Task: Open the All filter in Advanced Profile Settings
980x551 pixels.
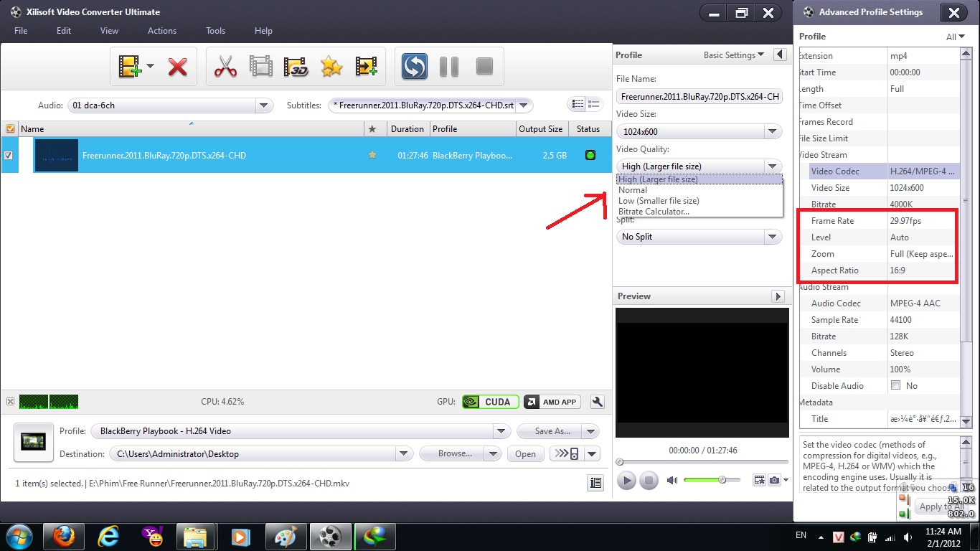Action: coord(956,37)
